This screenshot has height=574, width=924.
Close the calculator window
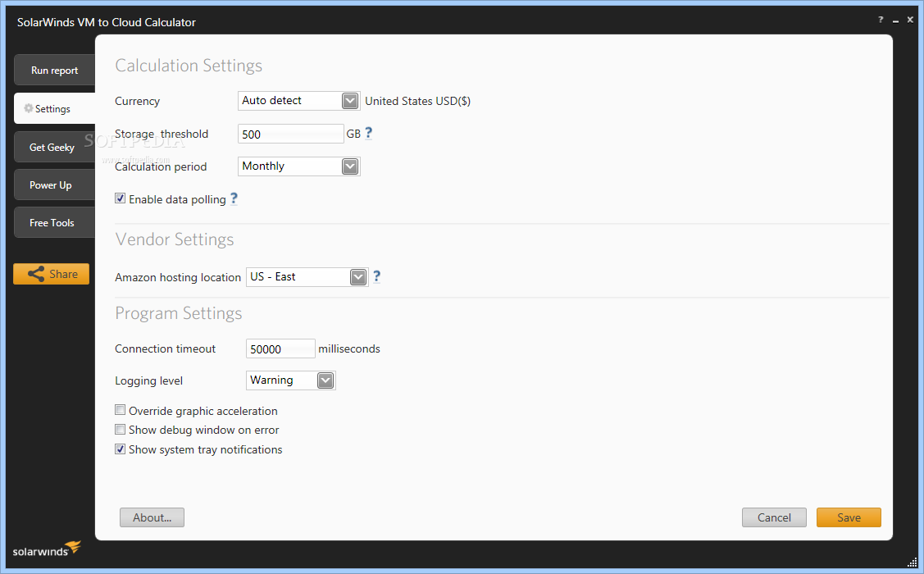(x=910, y=20)
